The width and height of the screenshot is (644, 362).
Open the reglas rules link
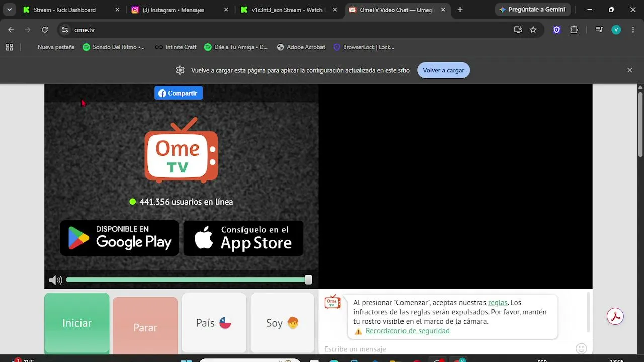[x=498, y=303]
